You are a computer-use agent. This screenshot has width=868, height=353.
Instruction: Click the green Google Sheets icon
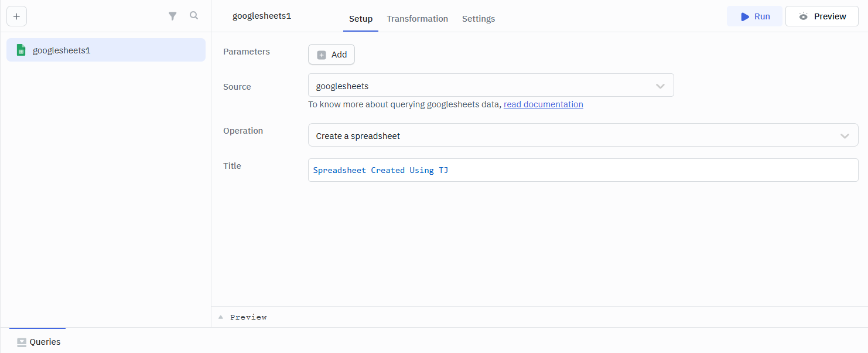[21, 50]
